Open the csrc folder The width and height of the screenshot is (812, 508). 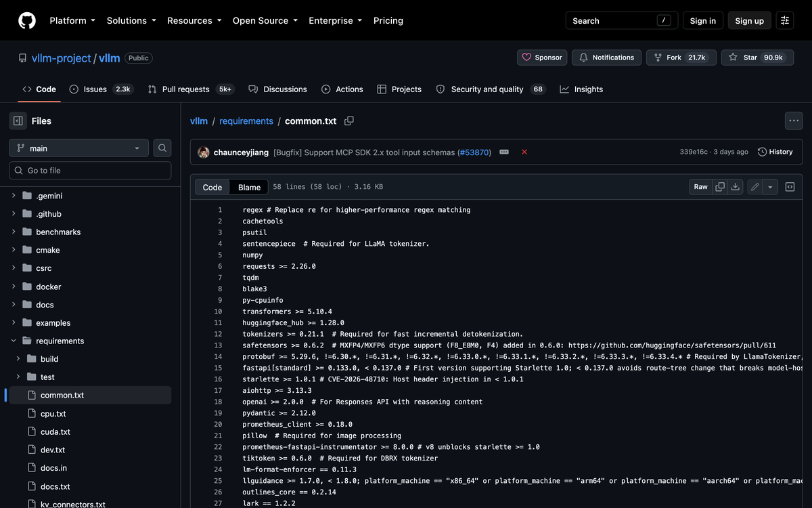click(x=44, y=268)
